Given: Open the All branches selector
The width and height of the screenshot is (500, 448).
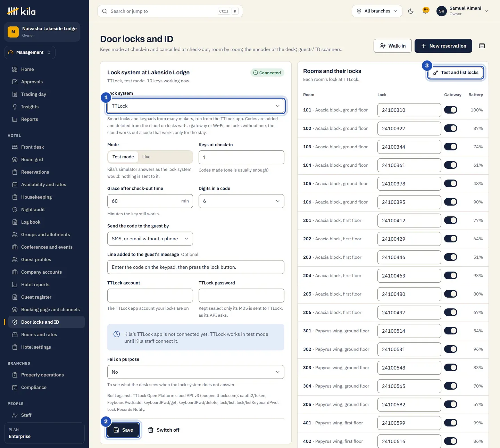Looking at the screenshot, I should [377, 11].
